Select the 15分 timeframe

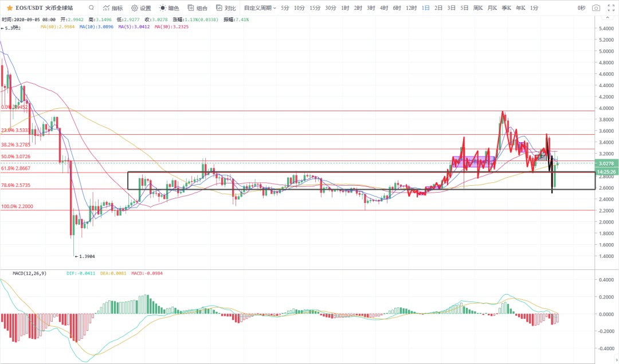315,8
